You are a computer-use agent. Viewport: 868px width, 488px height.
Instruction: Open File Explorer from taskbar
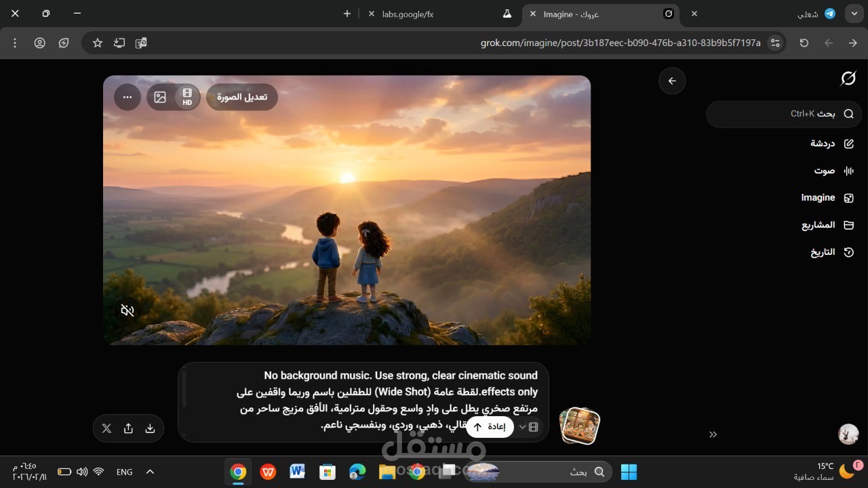[x=387, y=472]
